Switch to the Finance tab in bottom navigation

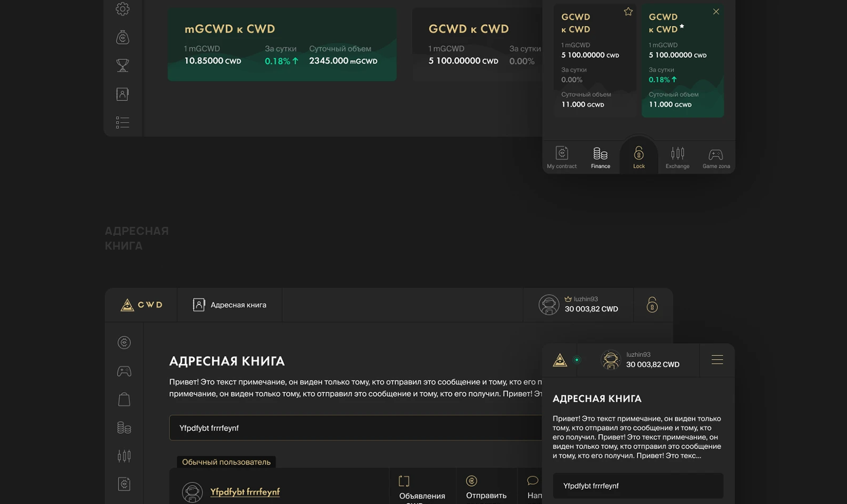[x=600, y=157]
